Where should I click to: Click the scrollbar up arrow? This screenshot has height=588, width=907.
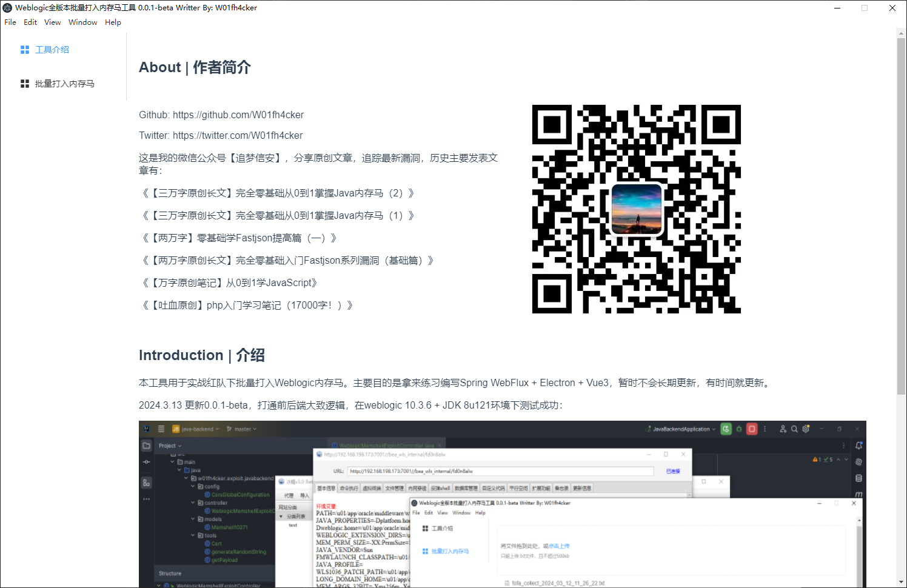coord(901,32)
